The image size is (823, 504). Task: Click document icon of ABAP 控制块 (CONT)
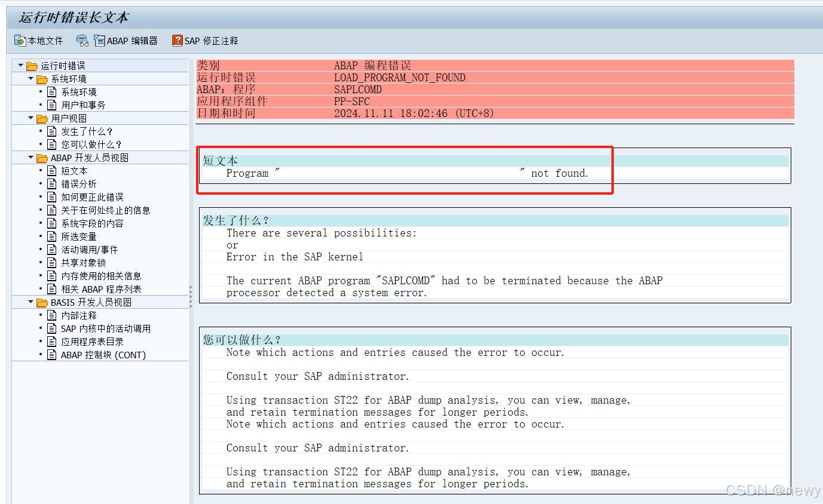(x=52, y=355)
